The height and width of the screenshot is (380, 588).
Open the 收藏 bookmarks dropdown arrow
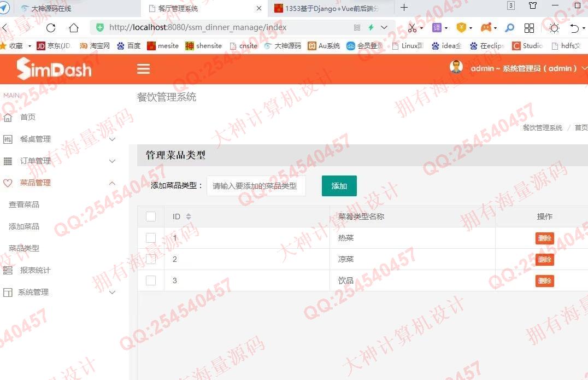click(30, 46)
